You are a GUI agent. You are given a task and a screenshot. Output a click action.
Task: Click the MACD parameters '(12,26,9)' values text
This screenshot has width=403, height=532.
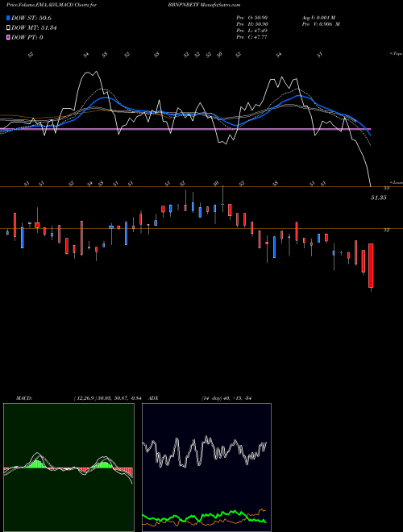click(x=107, y=398)
